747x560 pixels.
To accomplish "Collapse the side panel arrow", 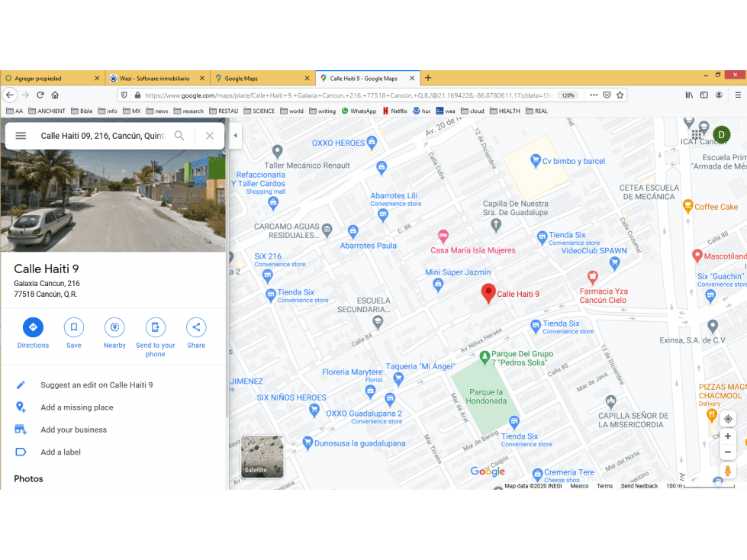I will coord(235,135).
